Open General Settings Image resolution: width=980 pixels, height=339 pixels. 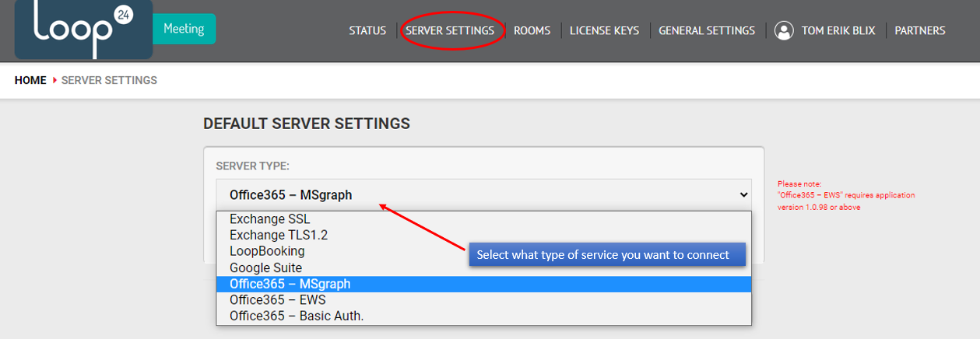[707, 31]
